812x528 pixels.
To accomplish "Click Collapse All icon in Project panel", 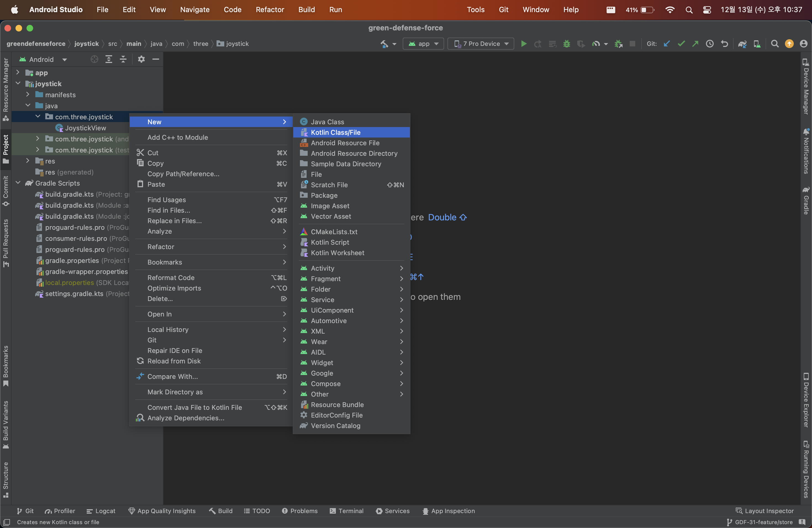I will [x=123, y=59].
